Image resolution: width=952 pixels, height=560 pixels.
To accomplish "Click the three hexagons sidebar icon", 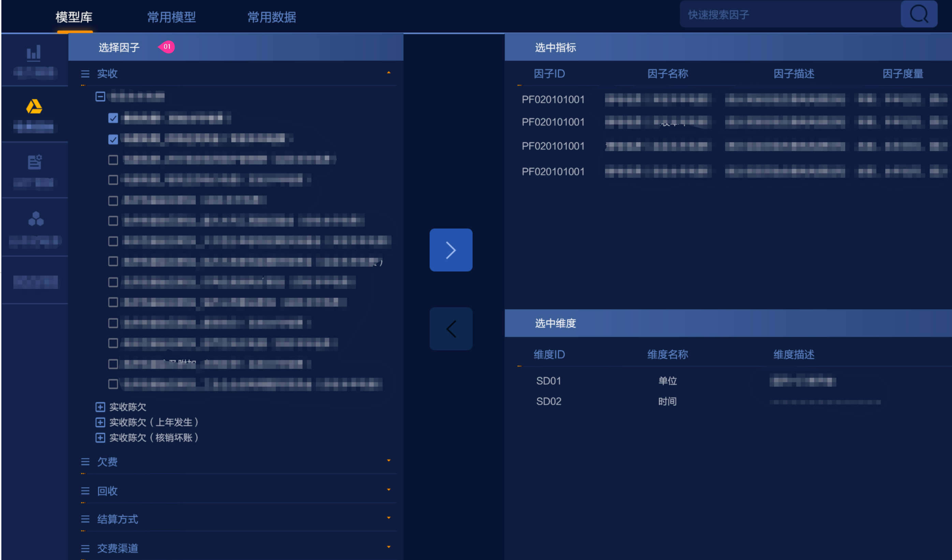I will [x=36, y=219].
